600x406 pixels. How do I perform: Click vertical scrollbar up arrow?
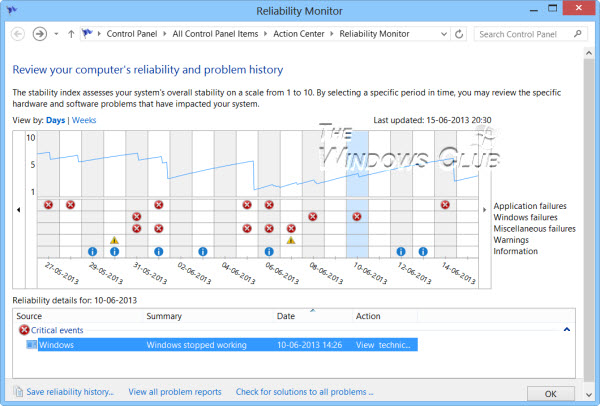pyautogui.click(x=589, y=53)
